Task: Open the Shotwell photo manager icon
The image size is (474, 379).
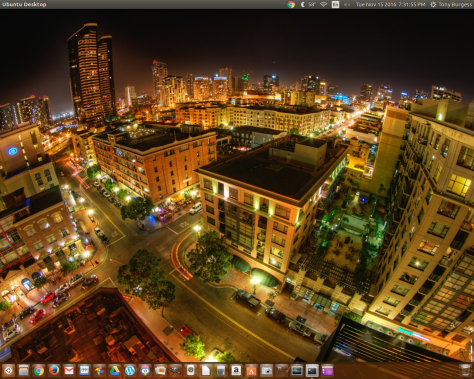Action: pos(160,370)
